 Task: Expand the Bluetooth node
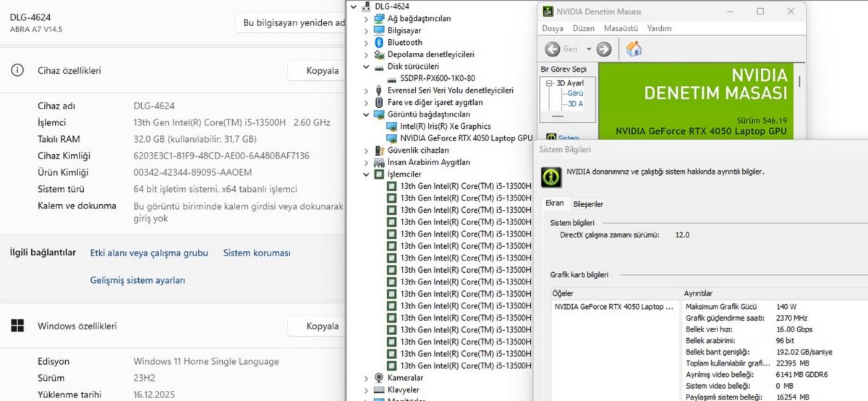tap(366, 43)
